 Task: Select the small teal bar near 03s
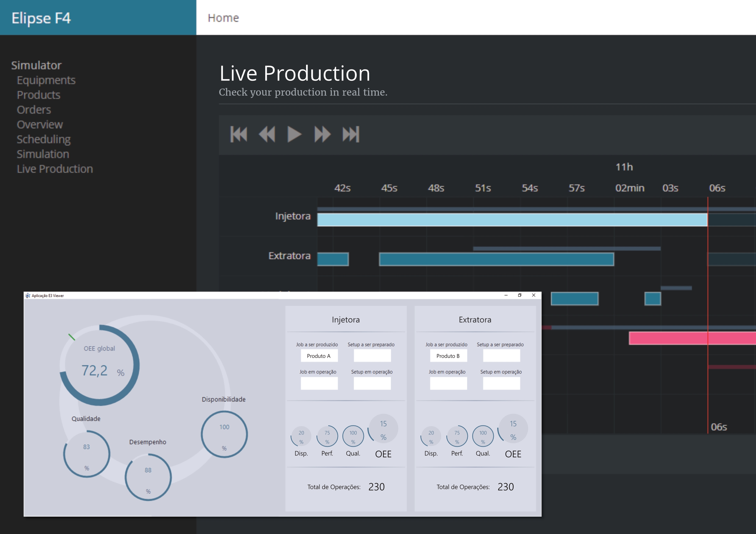click(653, 299)
